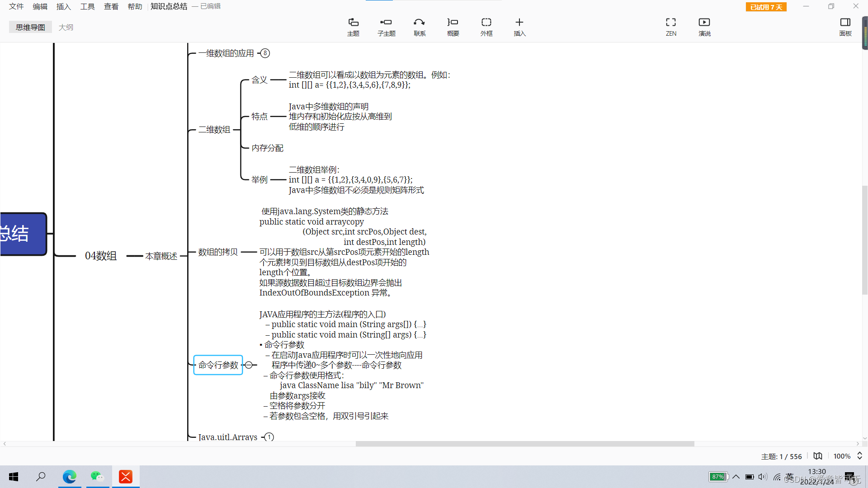Click the right arrow of horizontal scrollbar
Image resolution: width=868 pixels, height=488 pixels.
(858, 444)
